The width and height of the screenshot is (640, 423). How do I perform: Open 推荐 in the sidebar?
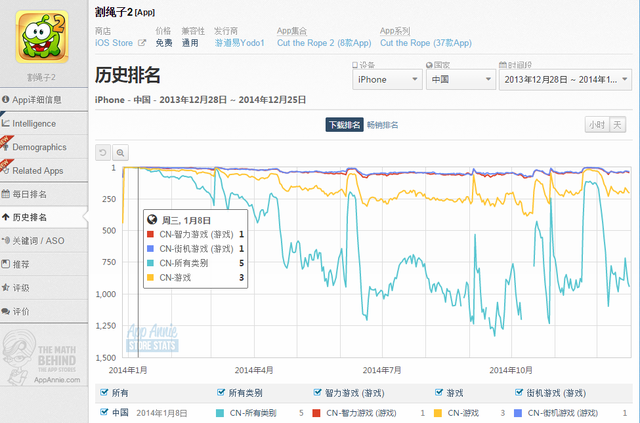pyautogui.click(x=44, y=264)
